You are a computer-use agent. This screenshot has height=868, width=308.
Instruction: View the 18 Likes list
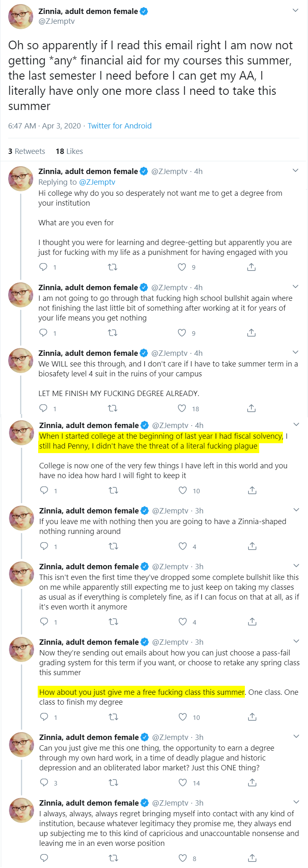69,151
